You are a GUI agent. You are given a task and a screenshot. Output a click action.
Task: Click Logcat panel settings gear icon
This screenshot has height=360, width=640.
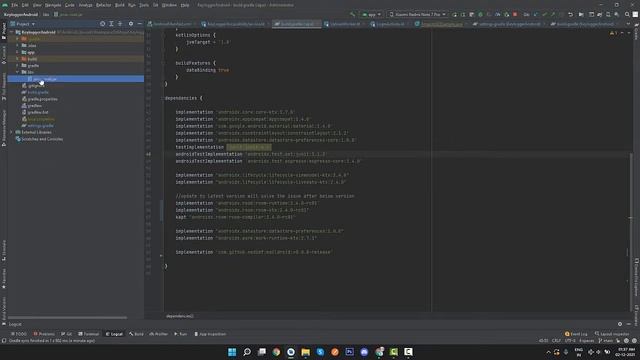620,324
